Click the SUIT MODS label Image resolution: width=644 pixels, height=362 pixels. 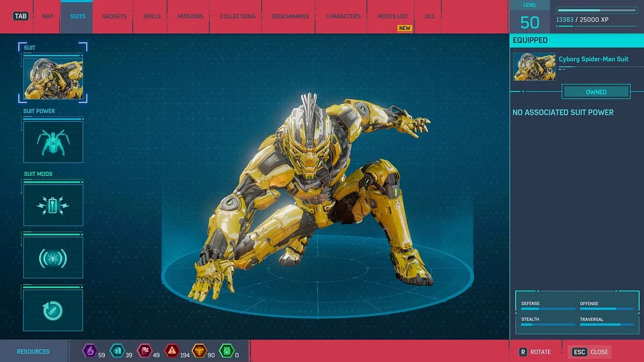click(x=38, y=174)
